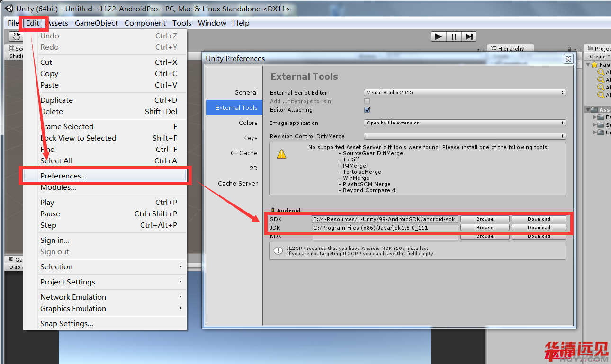This screenshot has height=364, width=611.
Task: Open the Revision Control Diff/Merge dropdown
Action: (x=465, y=136)
